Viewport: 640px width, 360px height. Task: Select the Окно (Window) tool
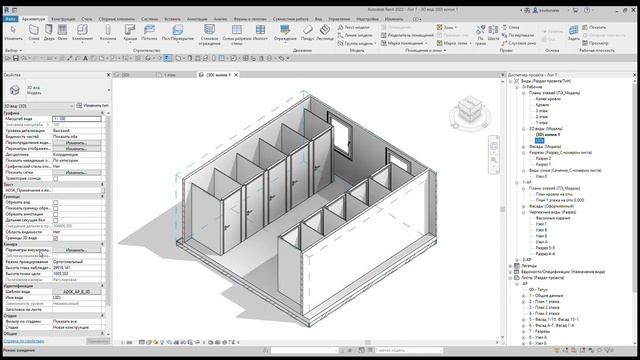[x=62, y=32]
